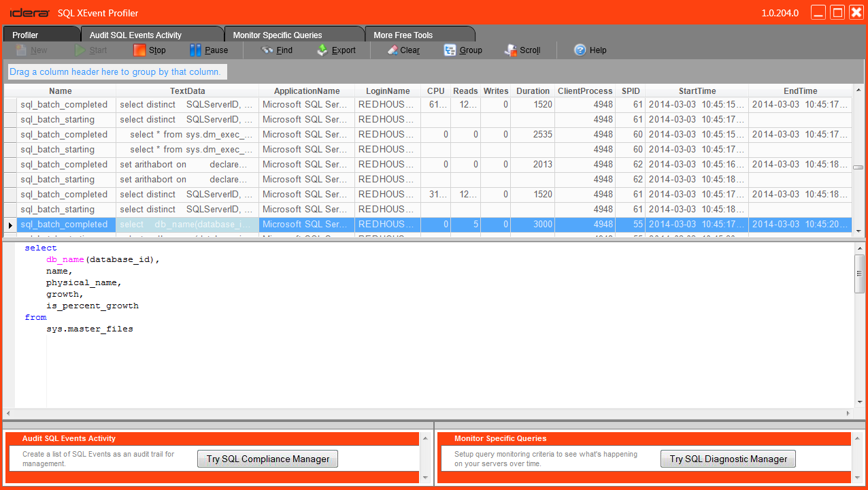Click physical_name in SQL text
The height and width of the screenshot is (490, 868).
coord(82,283)
